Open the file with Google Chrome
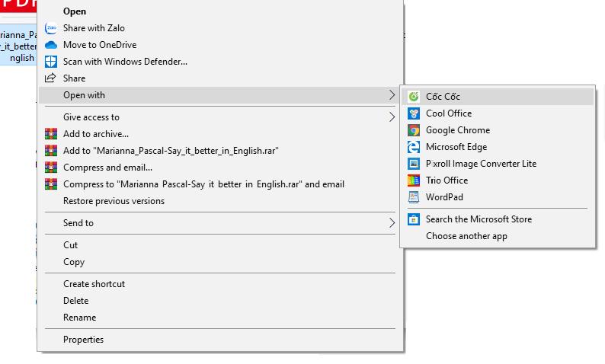The width and height of the screenshot is (605, 364). coord(498,130)
